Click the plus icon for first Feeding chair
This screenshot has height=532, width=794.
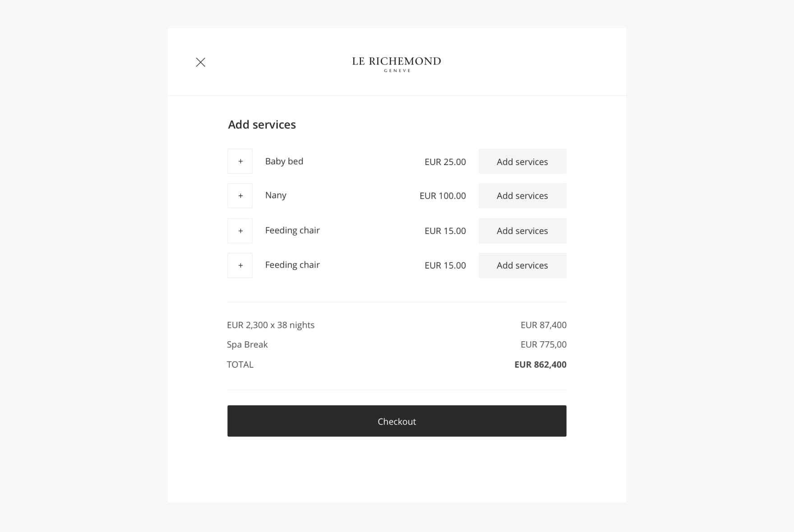click(240, 231)
